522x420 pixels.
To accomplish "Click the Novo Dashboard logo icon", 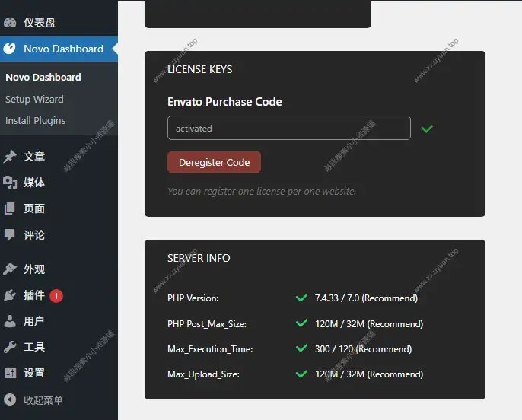I will [10, 49].
